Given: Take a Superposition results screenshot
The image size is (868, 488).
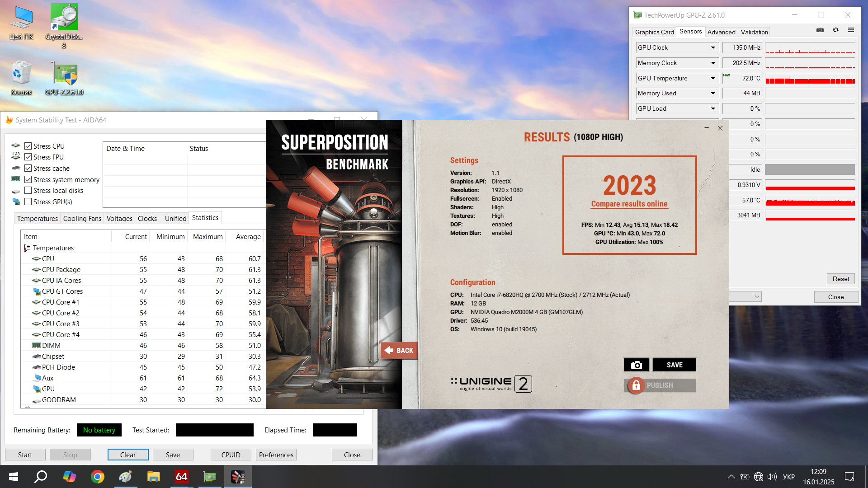Looking at the screenshot, I should [x=636, y=365].
